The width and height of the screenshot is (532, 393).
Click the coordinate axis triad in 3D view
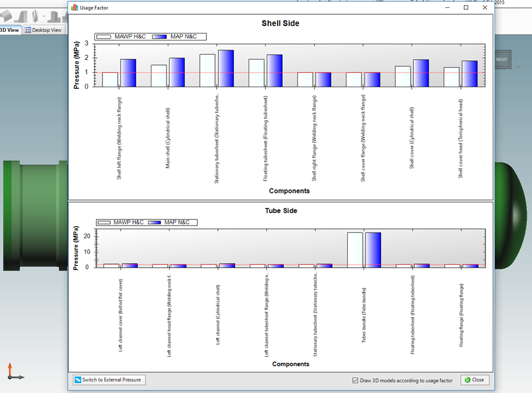15,371
